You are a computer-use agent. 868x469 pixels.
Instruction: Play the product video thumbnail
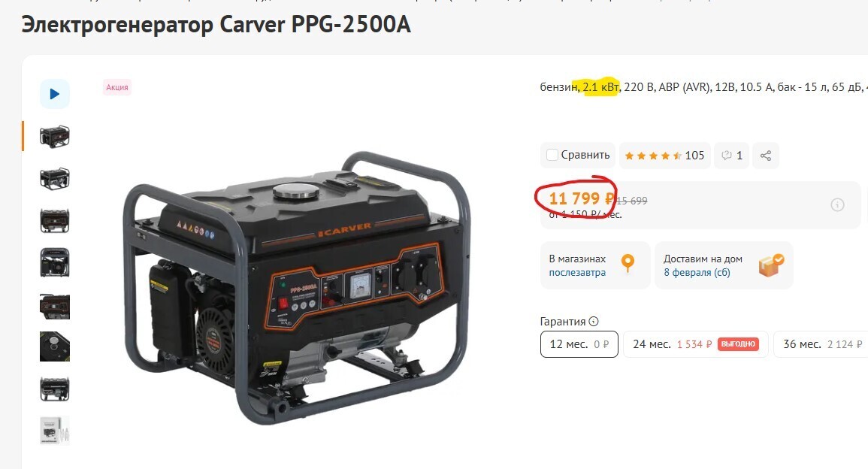(55, 94)
